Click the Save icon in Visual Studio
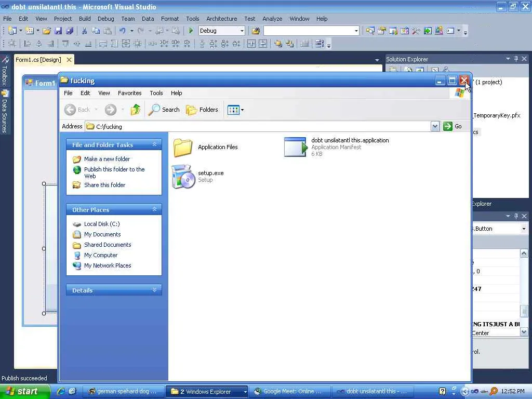Image resolution: width=532 pixels, height=399 pixels. tap(58, 31)
